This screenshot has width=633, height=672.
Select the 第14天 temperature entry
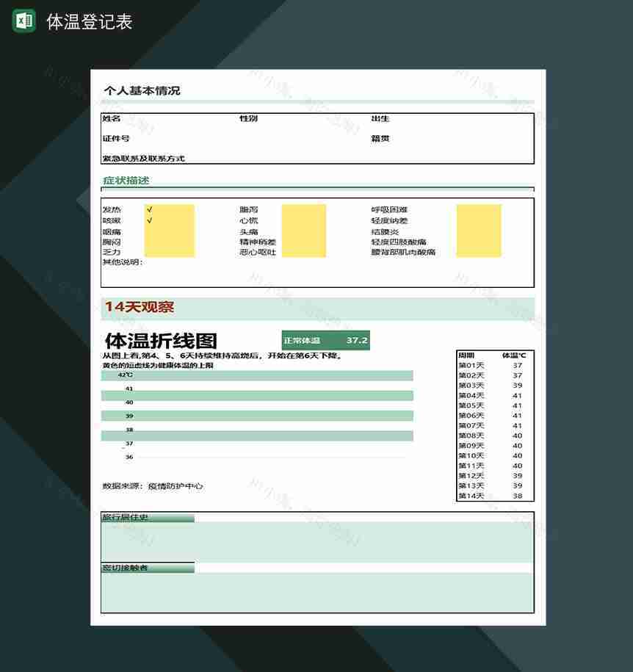coord(471,496)
